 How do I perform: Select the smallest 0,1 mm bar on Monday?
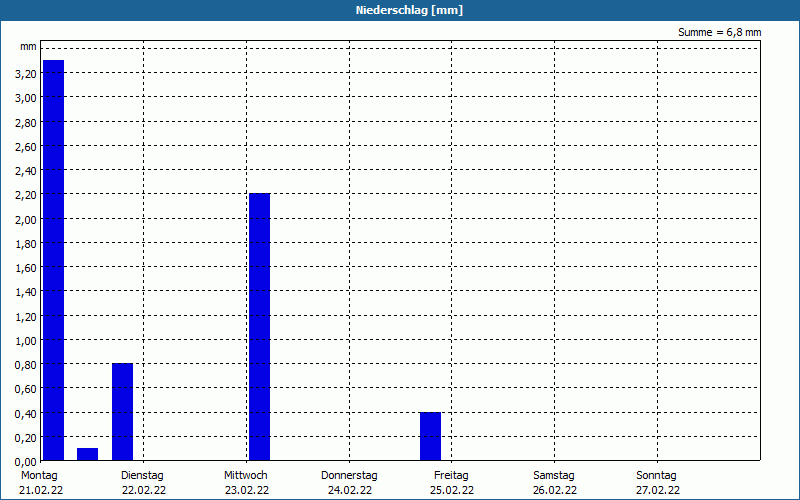[x=87, y=454]
